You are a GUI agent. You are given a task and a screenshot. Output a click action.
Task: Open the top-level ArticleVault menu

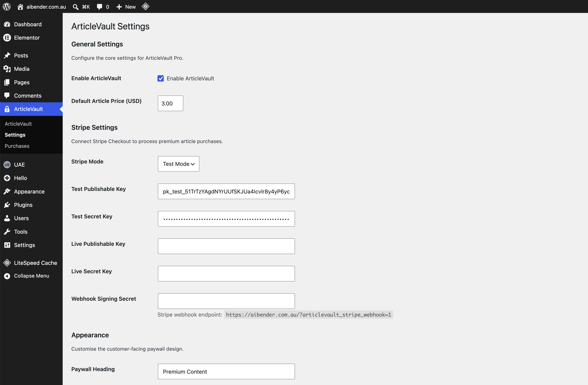coord(31,109)
